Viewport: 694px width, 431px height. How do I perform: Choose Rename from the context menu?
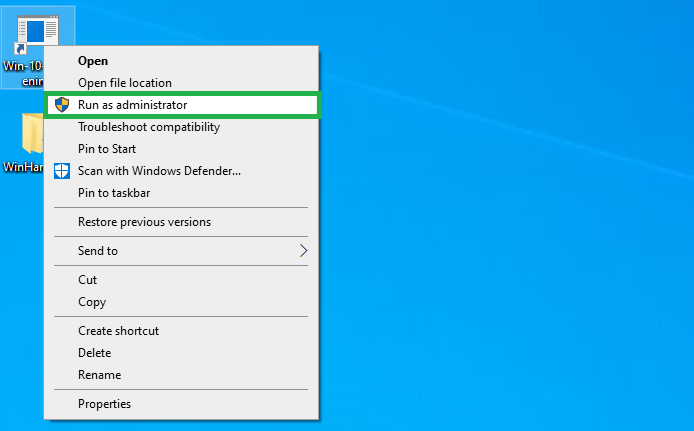tap(181, 375)
